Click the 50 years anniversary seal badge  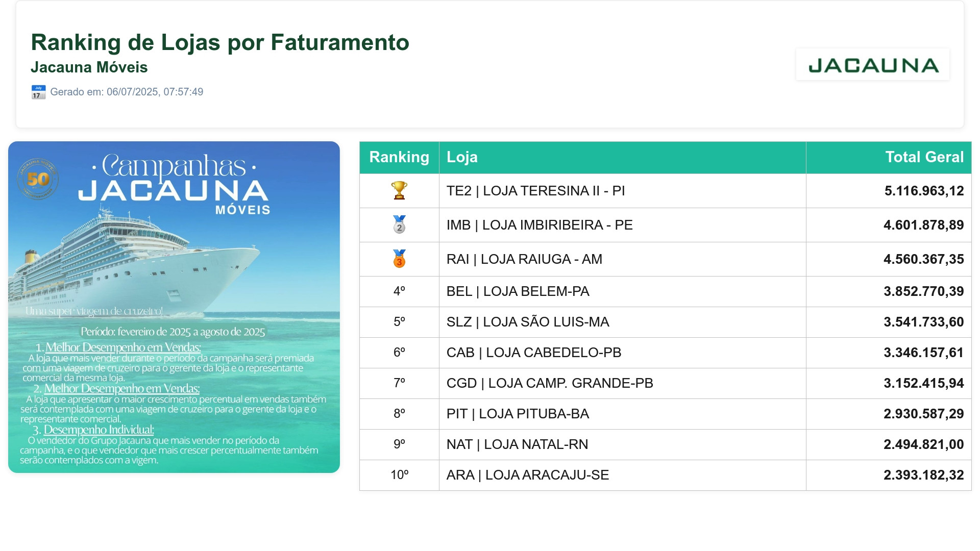[x=38, y=179]
